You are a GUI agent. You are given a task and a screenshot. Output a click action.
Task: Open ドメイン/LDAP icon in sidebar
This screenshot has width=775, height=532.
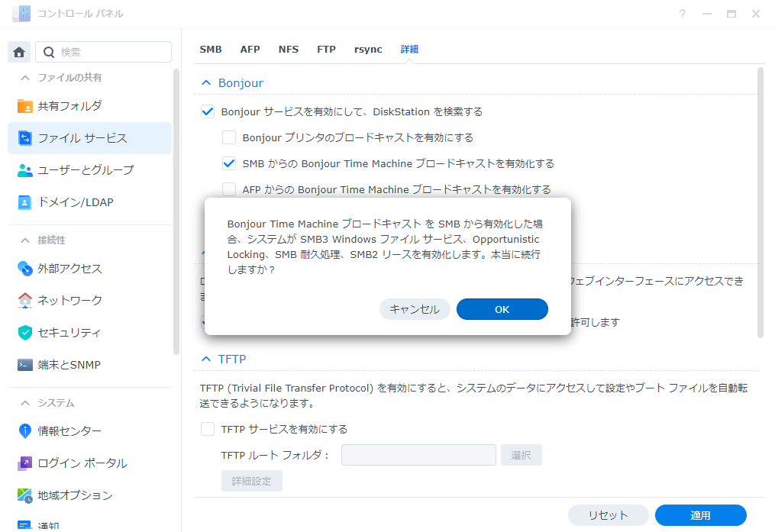(25, 202)
